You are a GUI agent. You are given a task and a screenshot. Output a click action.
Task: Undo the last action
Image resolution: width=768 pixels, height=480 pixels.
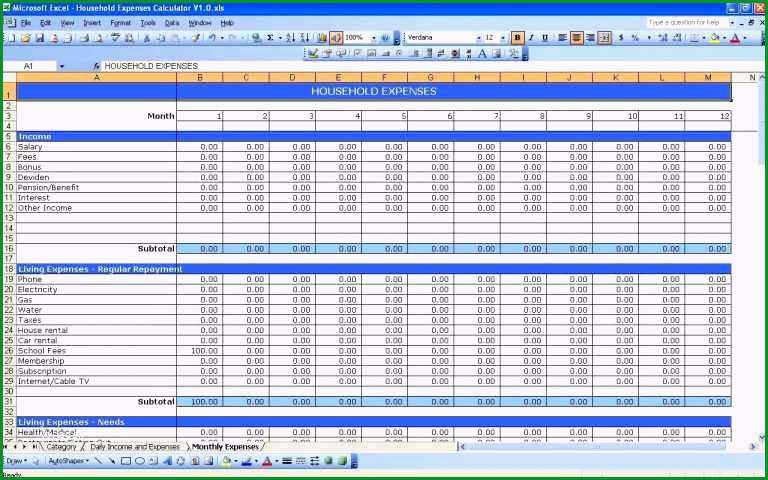[212, 38]
